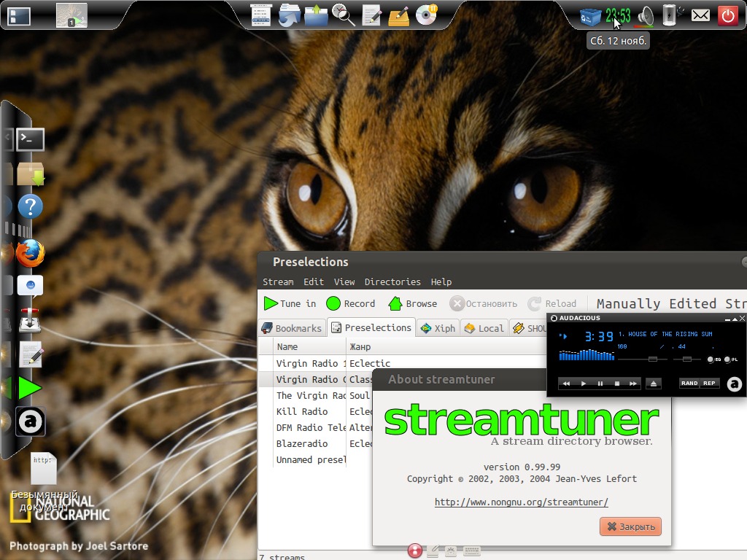
Task: Switch to the Xiph tab
Action: coord(438,328)
